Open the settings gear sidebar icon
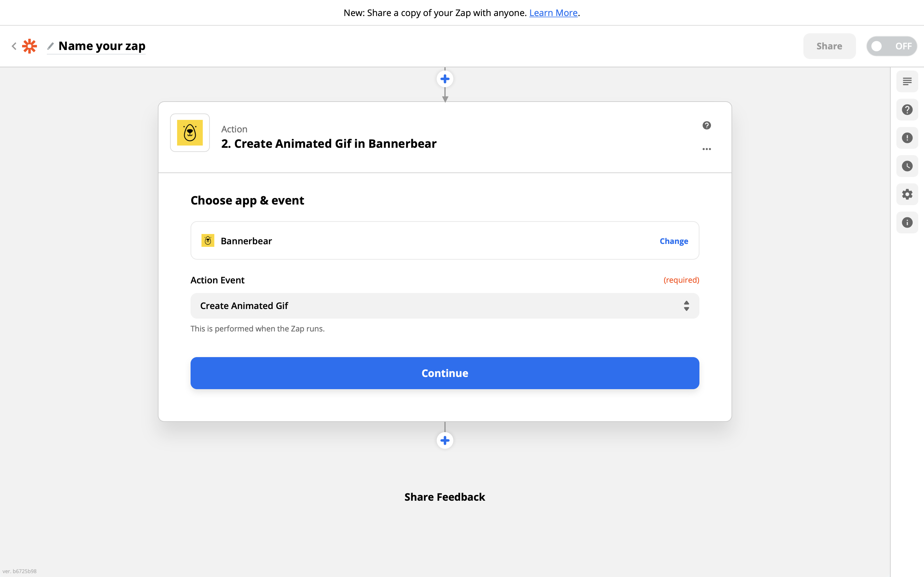 (907, 194)
